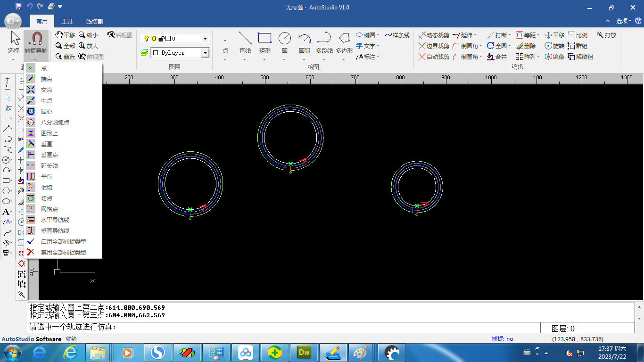Choose 启用全部捕捉类型 menu entry
The width and height of the screenshot is (644, 362).
(63, 241)
